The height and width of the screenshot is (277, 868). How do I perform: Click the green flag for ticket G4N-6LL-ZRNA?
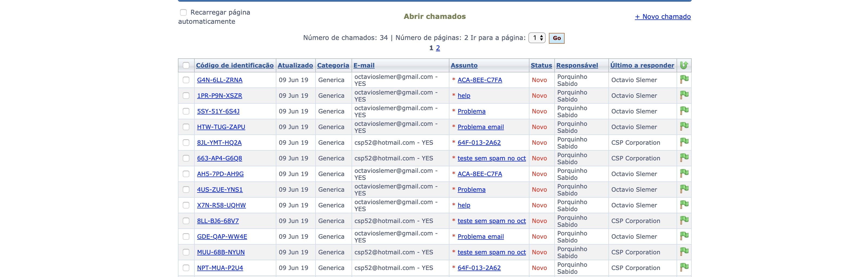tap(684, 80)
